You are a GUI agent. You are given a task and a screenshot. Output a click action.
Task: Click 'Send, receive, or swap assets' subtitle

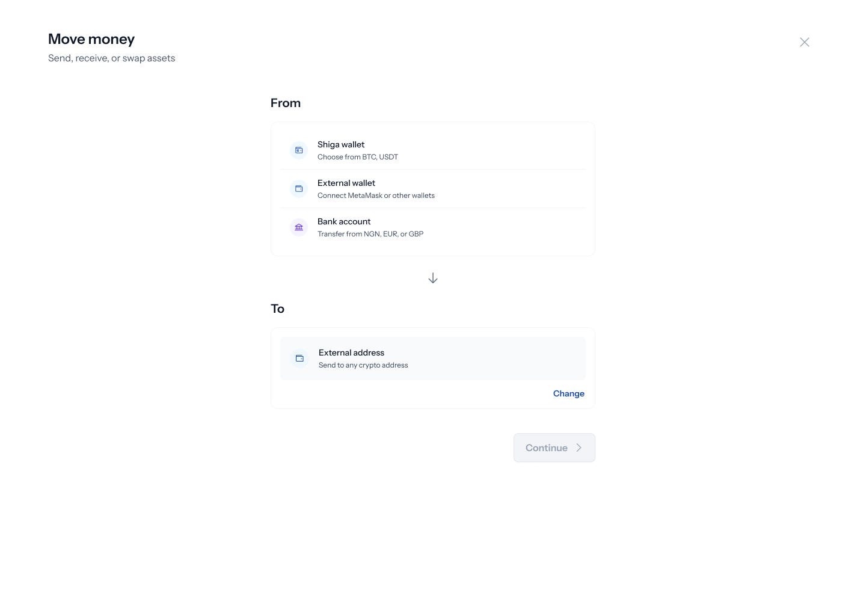coord(112,58)
